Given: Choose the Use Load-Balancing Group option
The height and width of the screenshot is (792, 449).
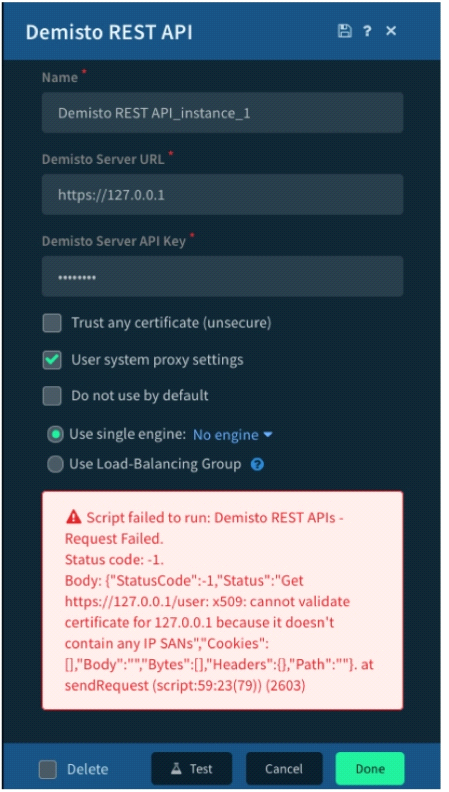Looking at the screenshot, I should coord(55,464).
